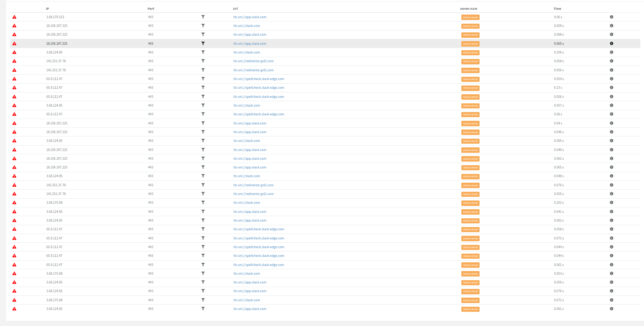
Task: Click the orange block-reason badge in 0.04 s row
Action: [x=470, y=123]
